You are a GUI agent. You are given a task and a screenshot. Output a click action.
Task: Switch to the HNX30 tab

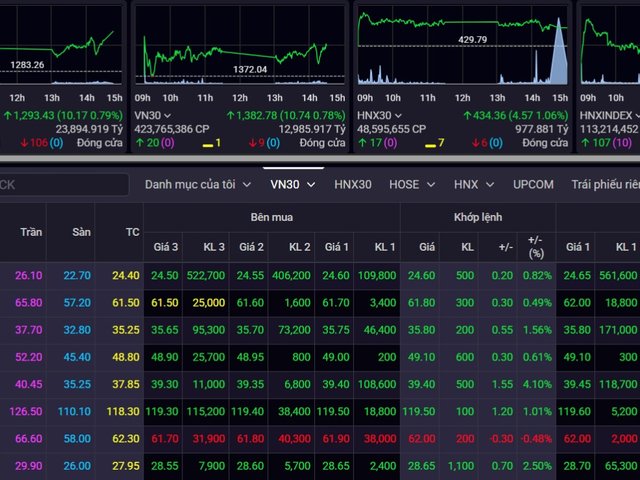(352, 185)
